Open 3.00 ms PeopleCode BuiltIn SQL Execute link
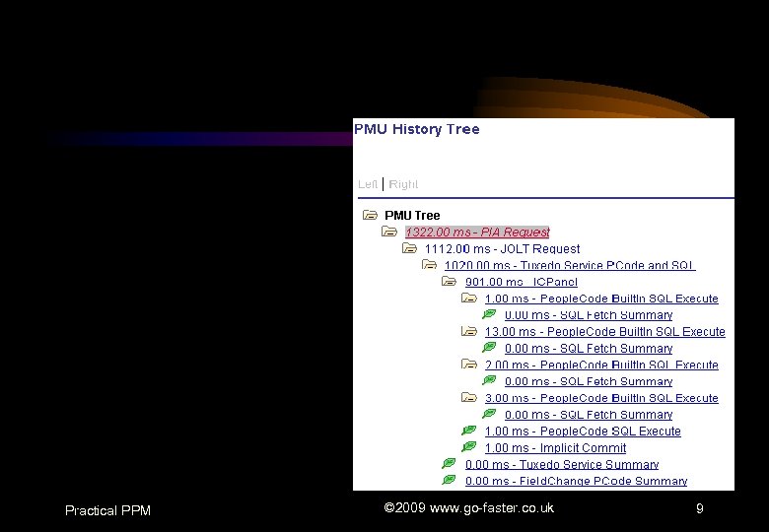This screenshot has height=532, width=769. (601, 398)
